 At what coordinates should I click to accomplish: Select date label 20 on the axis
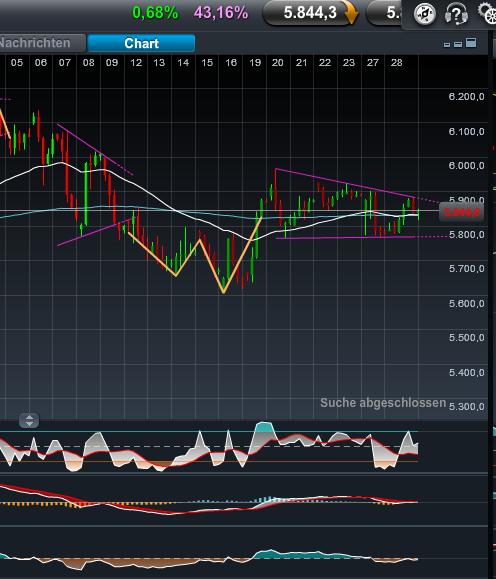pos(278,62)
